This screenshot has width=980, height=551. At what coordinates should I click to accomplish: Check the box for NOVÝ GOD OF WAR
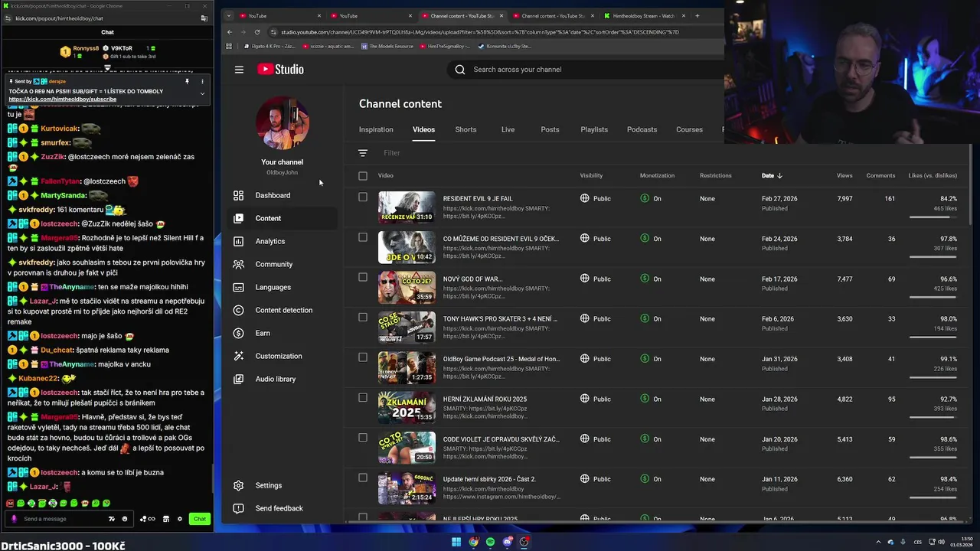click(363, 277)
